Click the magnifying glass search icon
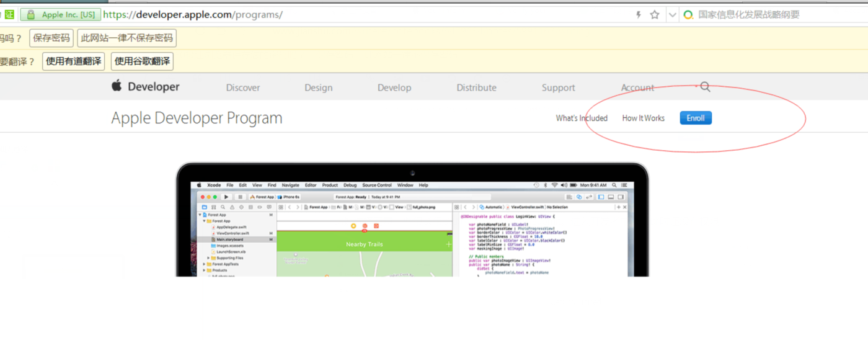This screenshot has height=340, width=868. (705, 87)
